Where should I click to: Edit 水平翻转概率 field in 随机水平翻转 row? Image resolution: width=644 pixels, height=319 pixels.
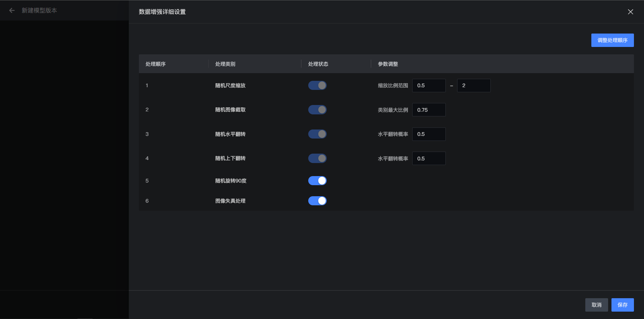pyautogui.click(x=429, y=134)
